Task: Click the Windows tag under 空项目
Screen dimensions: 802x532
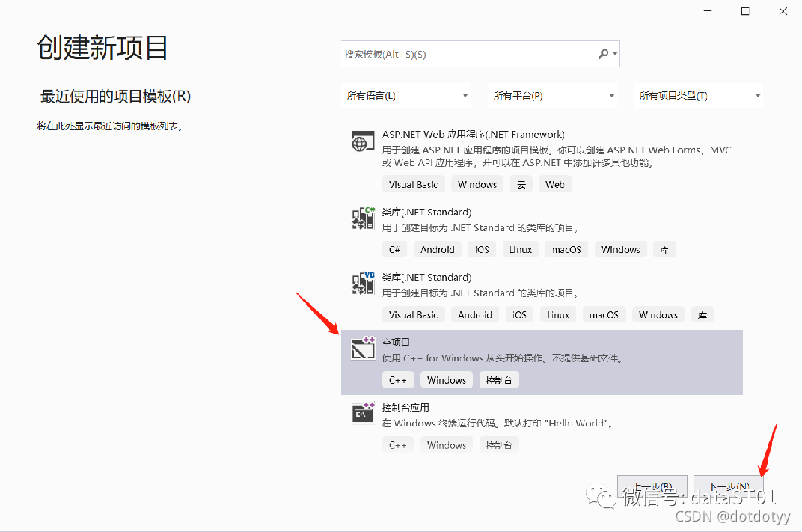Action: pos(447,380)
